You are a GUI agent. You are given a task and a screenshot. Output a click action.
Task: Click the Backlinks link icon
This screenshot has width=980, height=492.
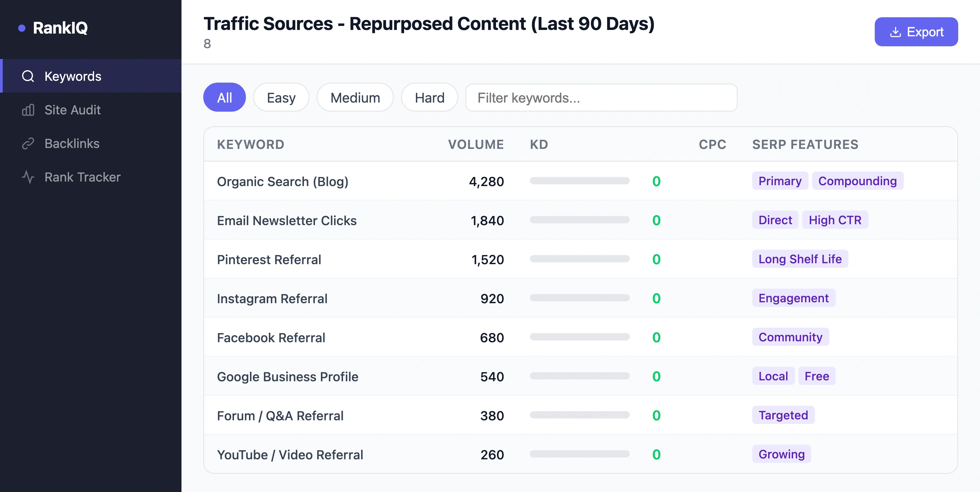(x=28, y=143)
